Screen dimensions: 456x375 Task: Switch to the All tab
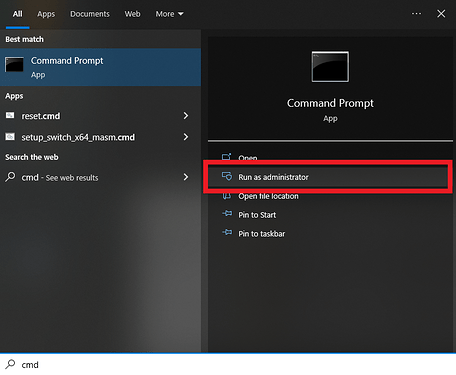click(17, 14)
